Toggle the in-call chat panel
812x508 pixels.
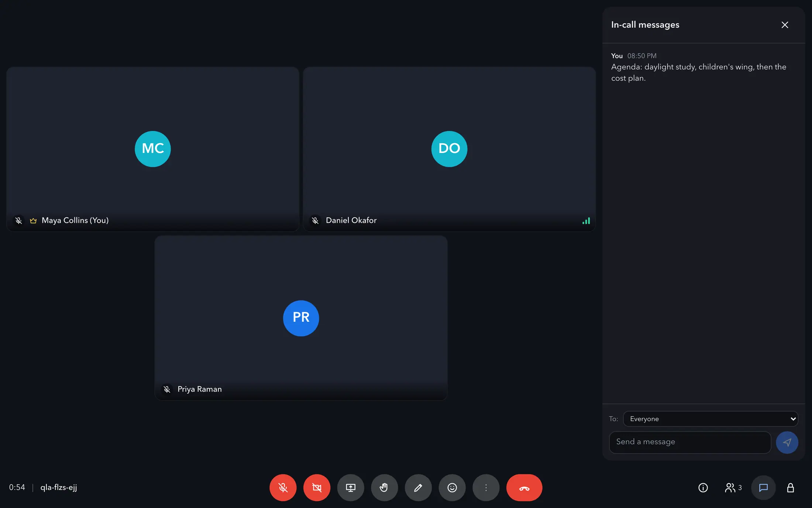click(x=763, y=488)
